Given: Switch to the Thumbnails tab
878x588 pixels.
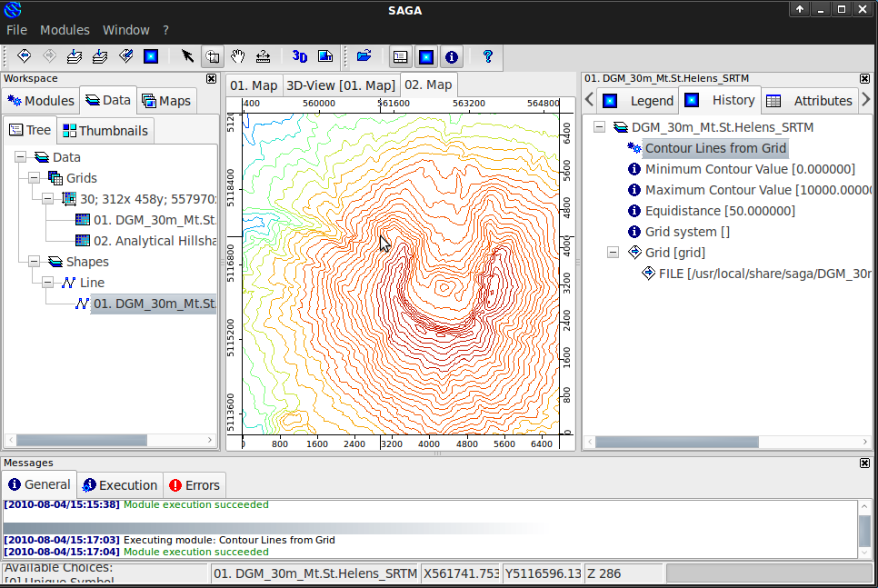Looking at the screenshot, I should point(106,131).
